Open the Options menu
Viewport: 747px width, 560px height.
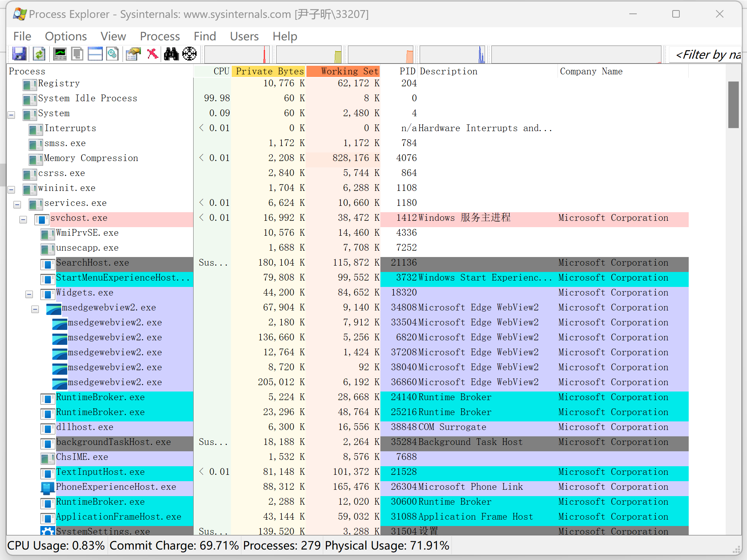(x=66, y=36)
